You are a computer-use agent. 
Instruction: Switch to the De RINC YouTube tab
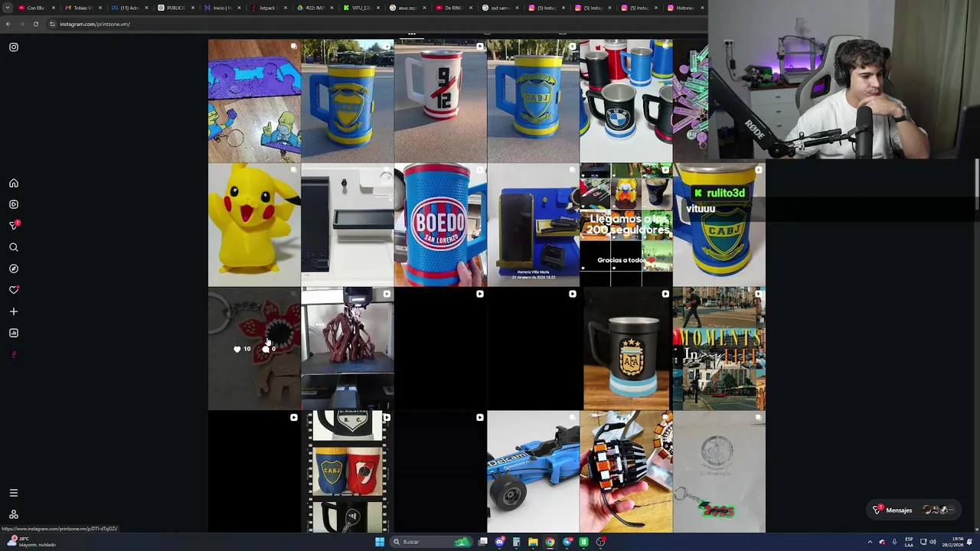tap(452, 8)
